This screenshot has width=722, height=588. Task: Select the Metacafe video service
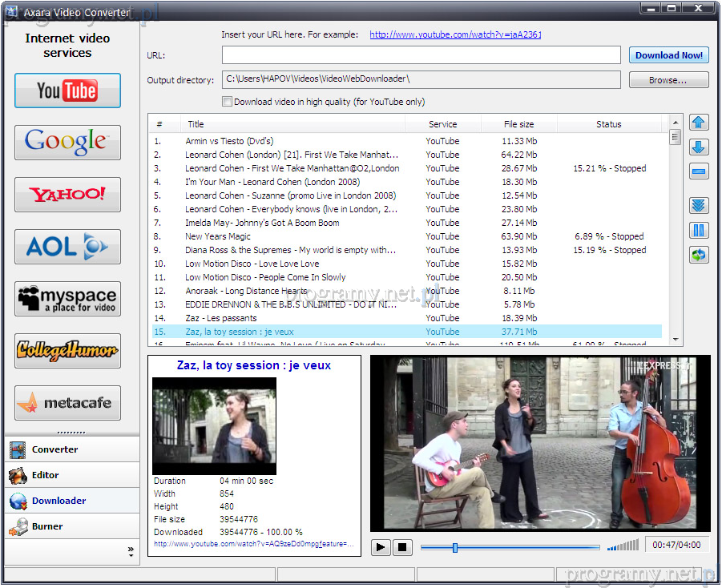point(67,403)
